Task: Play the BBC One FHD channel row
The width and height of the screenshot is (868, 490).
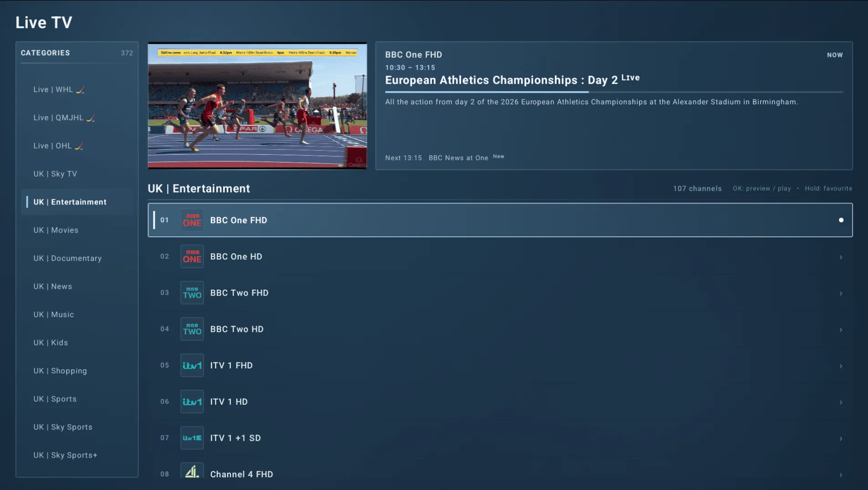Action: pyautogui.click(x=500, y=220)
